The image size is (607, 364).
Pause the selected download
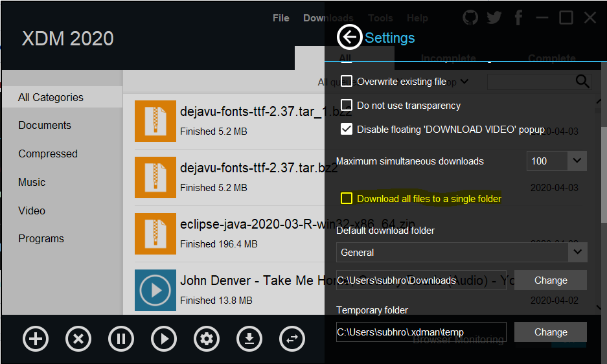tap(121, 339)
